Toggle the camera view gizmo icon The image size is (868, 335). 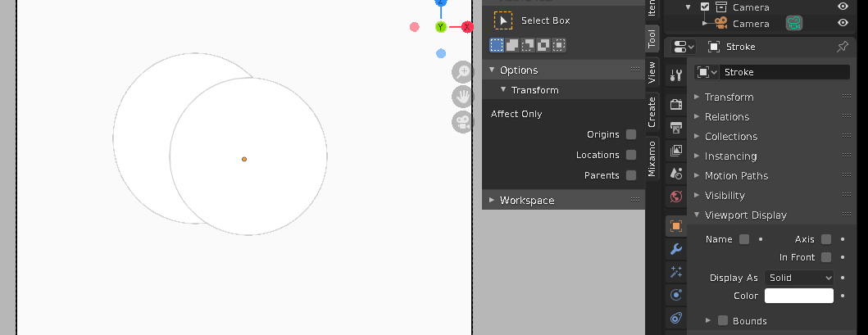pyautogui.click(x=463, y=122)
